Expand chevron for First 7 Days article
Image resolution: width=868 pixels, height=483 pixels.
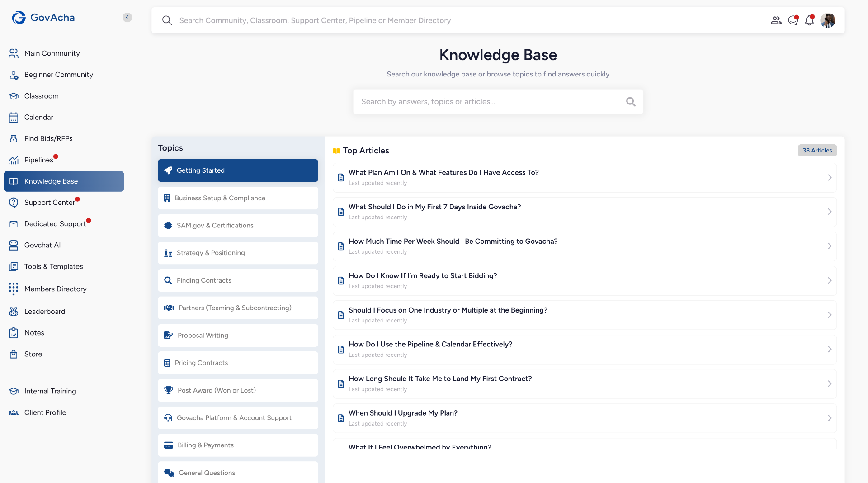830,212
